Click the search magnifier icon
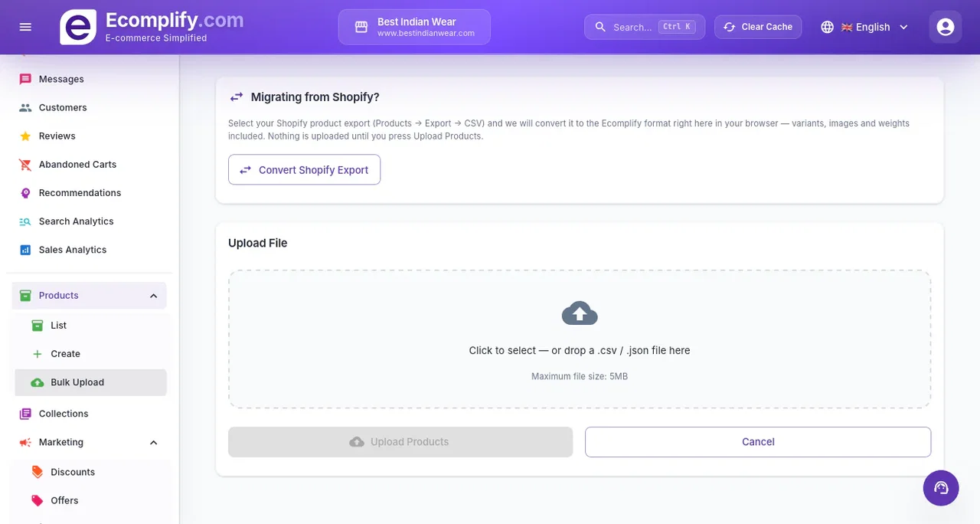 coord(600,27)
